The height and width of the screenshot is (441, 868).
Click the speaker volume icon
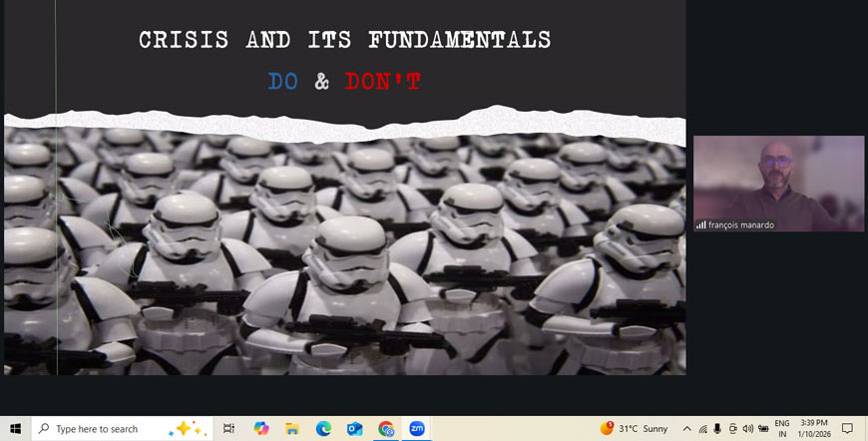click(x=747, y=428)
